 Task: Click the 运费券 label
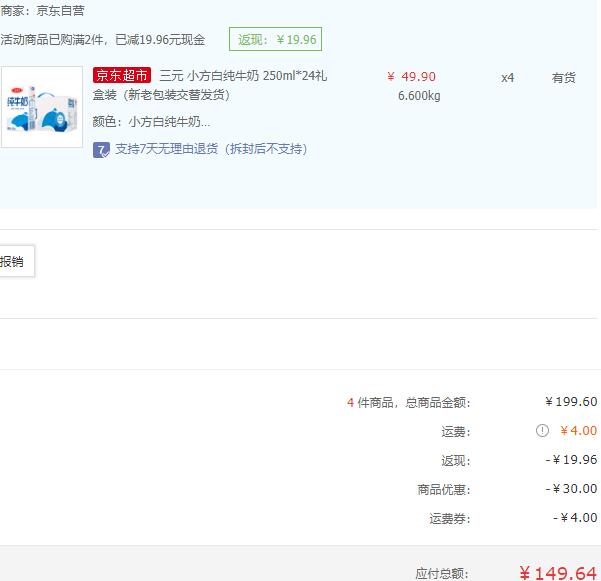point(450,519)
